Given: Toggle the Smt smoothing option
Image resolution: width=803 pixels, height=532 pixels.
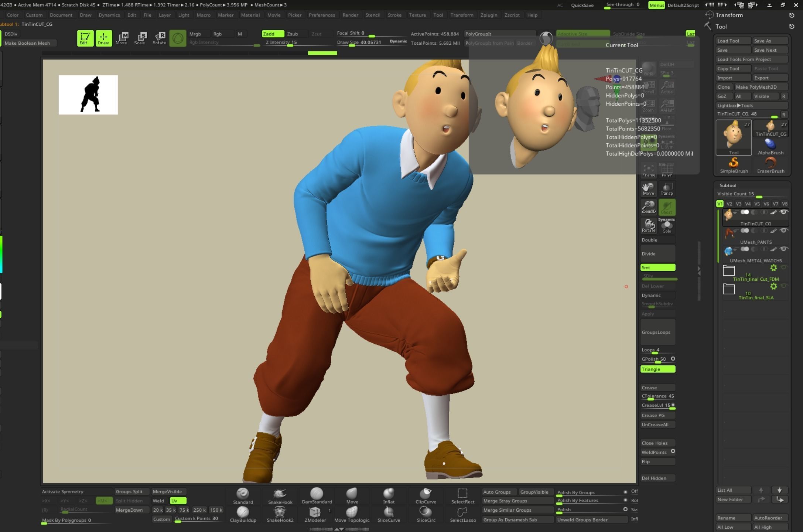Looking at the screenshot, I should [658, 267].
